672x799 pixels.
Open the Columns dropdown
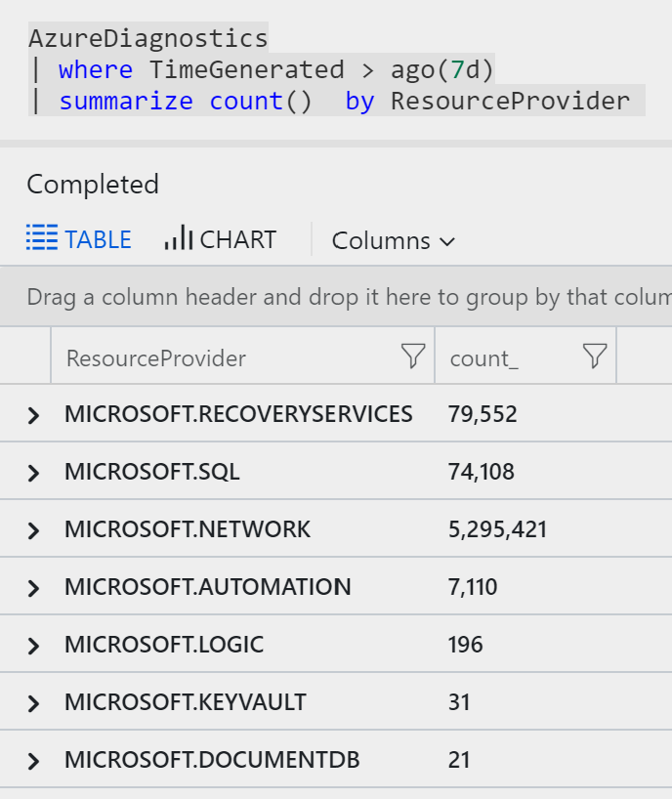[x=394, y=241]
